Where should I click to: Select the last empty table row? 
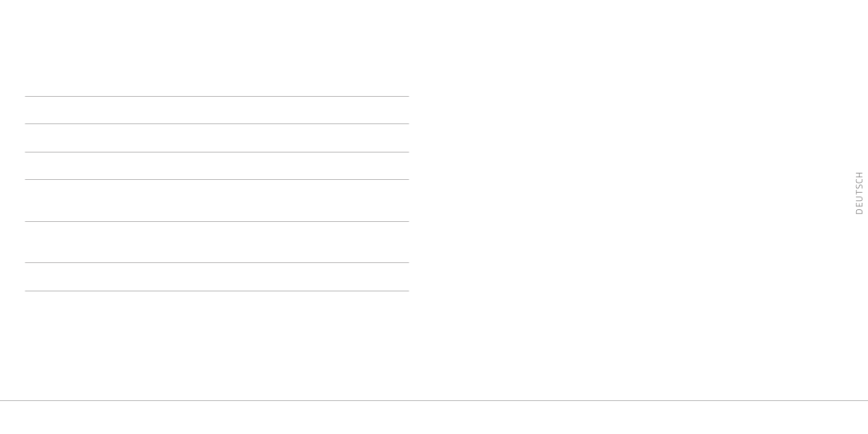point(217,277)
